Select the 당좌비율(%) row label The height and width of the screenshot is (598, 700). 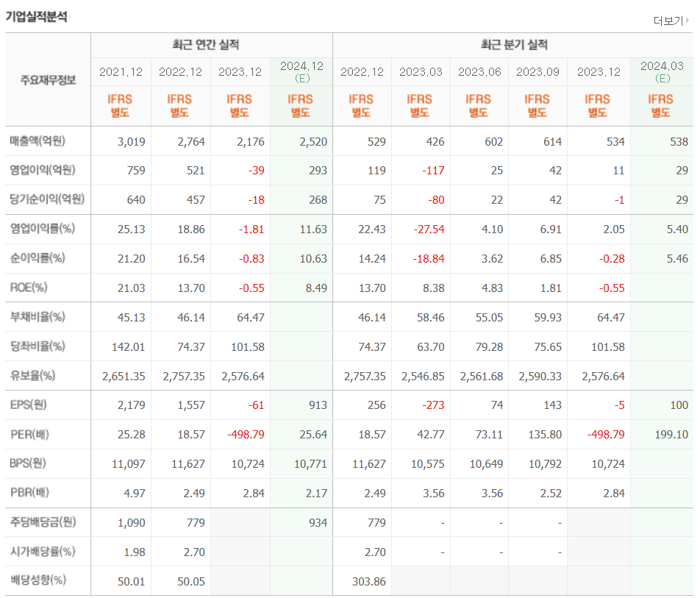click(x=37, y=346)
